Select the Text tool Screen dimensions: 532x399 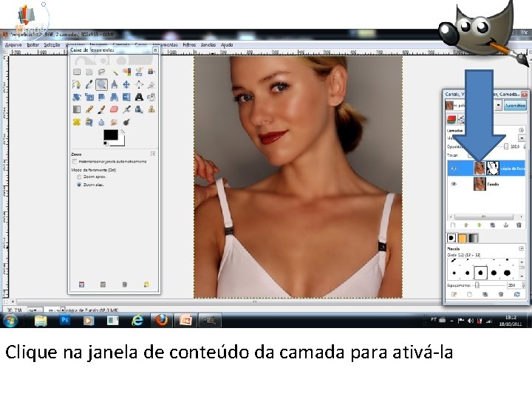tap(139, 97)
